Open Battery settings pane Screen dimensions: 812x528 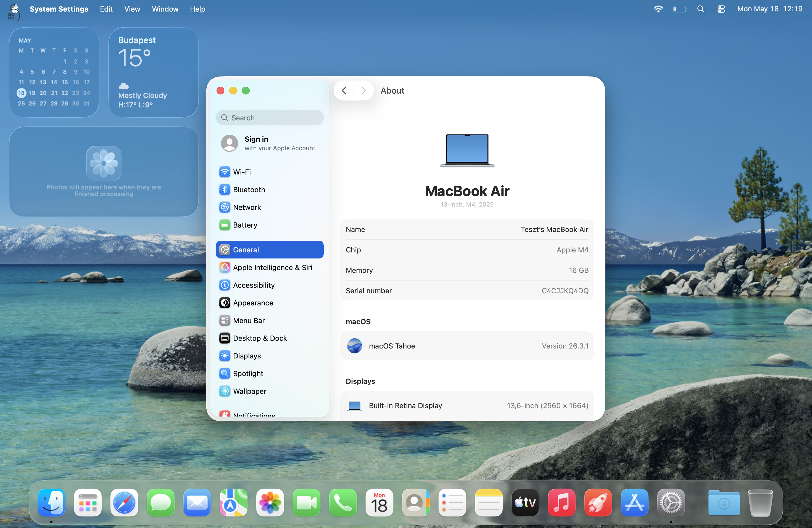pos(270,225)
